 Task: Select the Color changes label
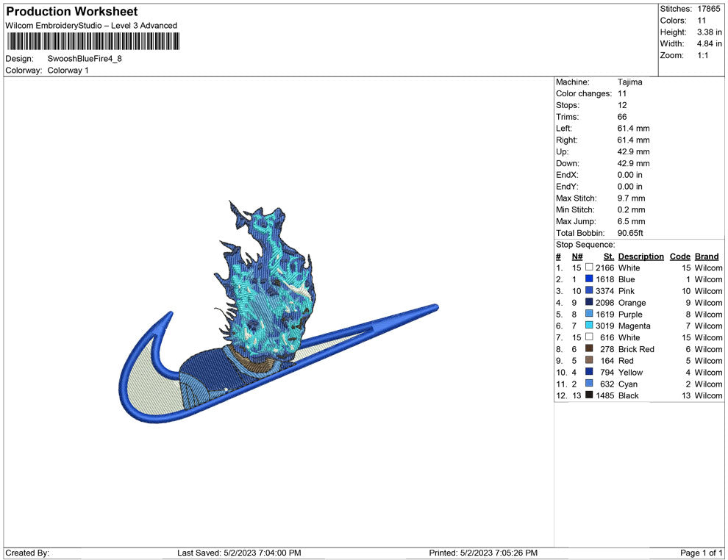[584, 94]
